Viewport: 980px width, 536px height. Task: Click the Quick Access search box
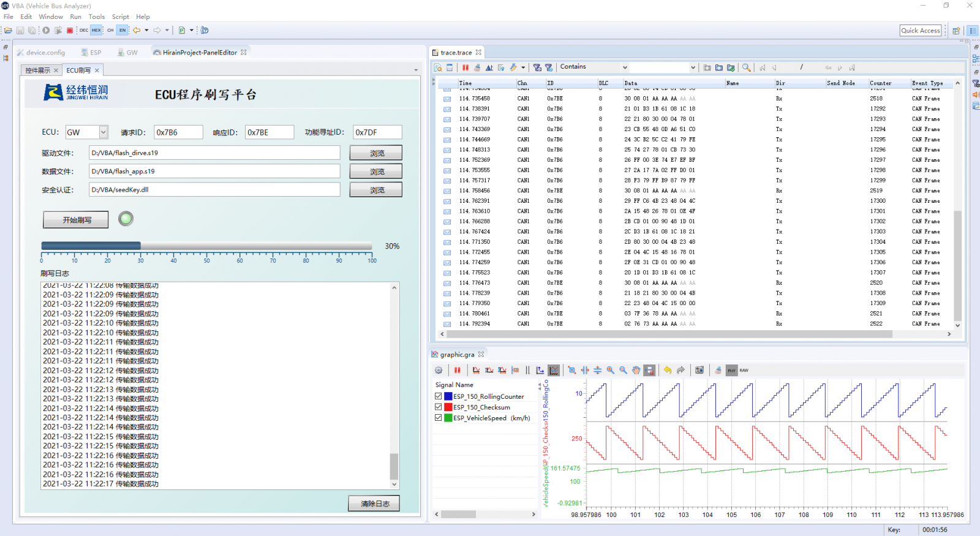921,31
